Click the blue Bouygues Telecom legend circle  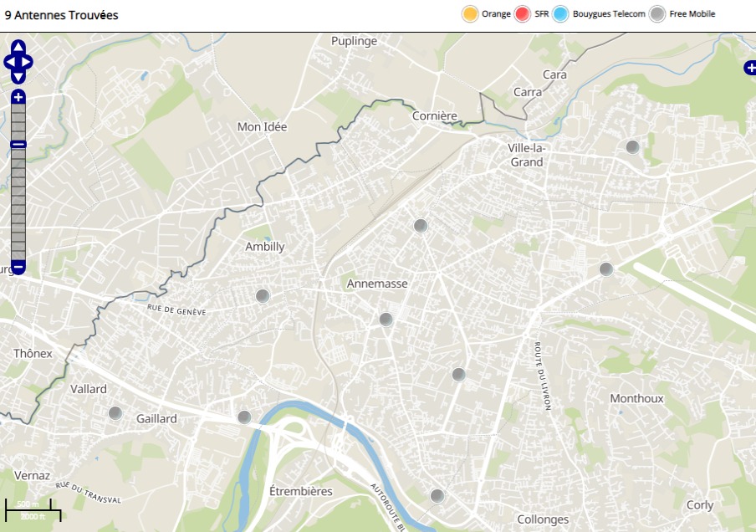[560, 13]
